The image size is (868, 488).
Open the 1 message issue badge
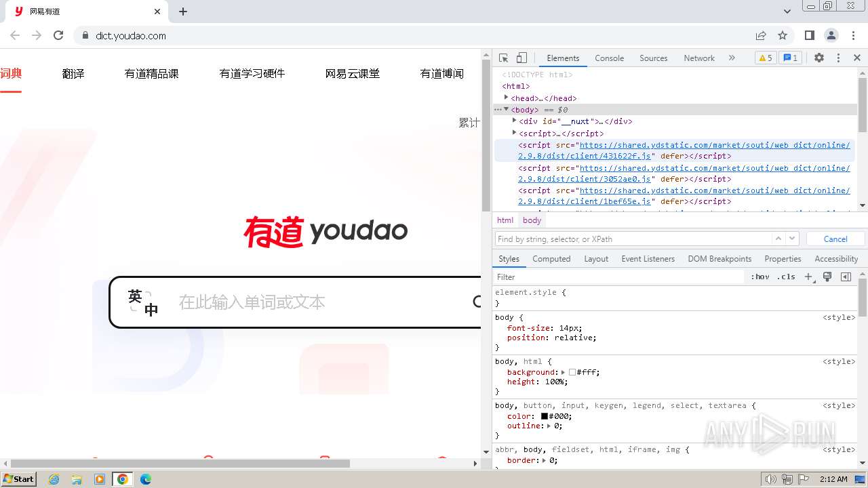pyautogui.click(x=789, y=58)
